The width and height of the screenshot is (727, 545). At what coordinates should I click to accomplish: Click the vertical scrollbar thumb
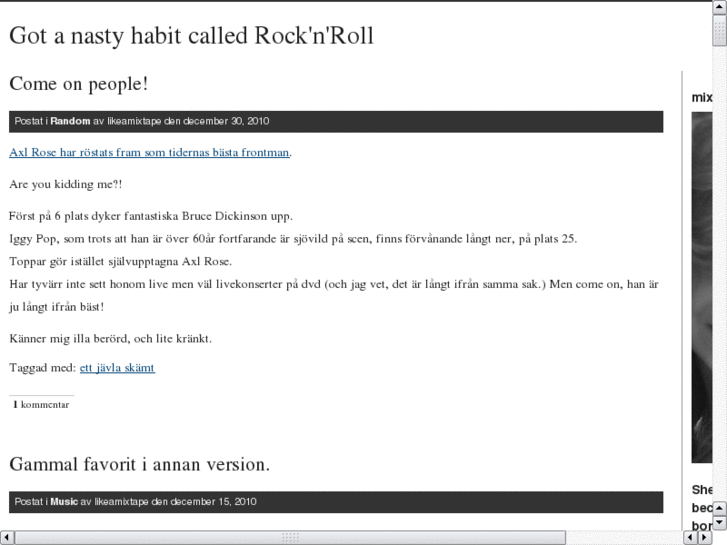pyautogui.click(x=720, y=31)
